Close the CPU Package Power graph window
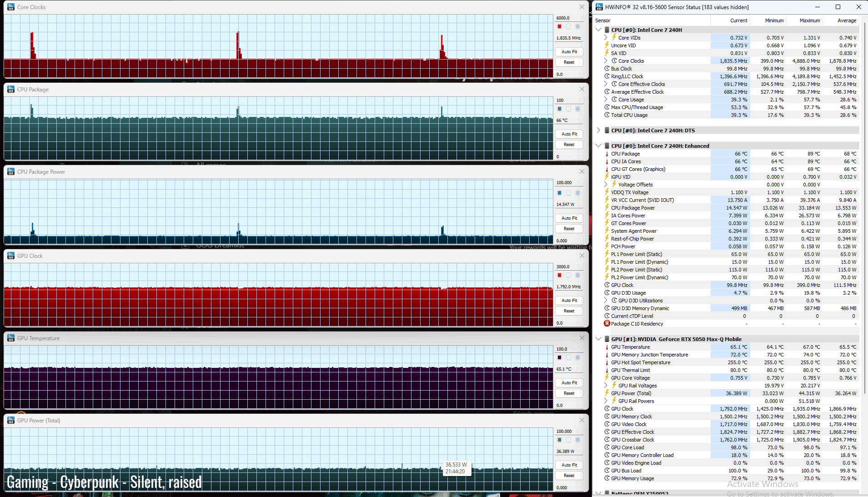The height and width of the screenshot is (497, 868). [x=582, y=171]
